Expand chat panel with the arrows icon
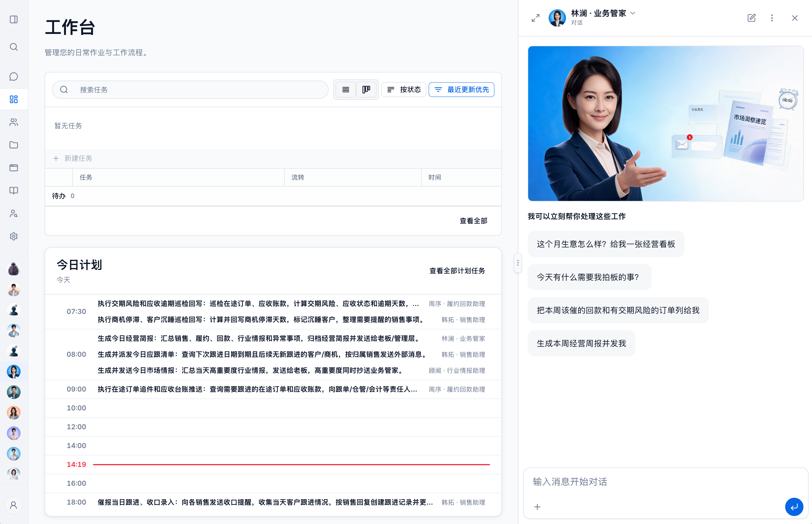The width and height of the screenshot is (812, 524). tap(536, 18)
